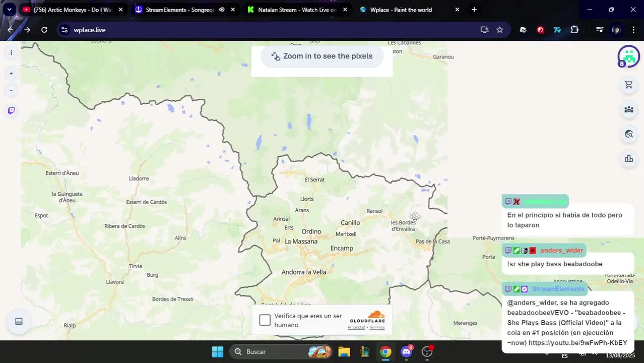
Task: Open League of Legends taskbar icon
Action: 365,352
